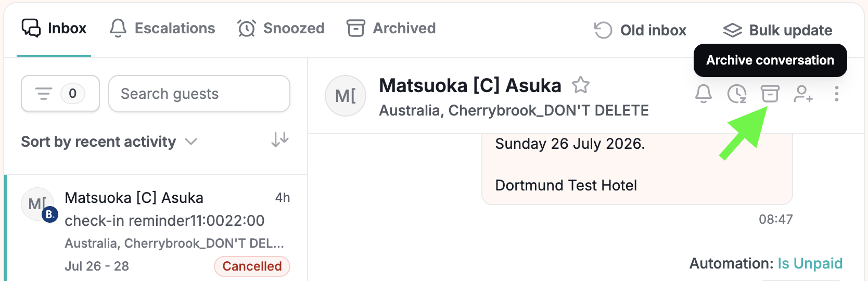
Task: Switch to the Escalations tab
Action: pyautogui.click(x=162, y=28)
